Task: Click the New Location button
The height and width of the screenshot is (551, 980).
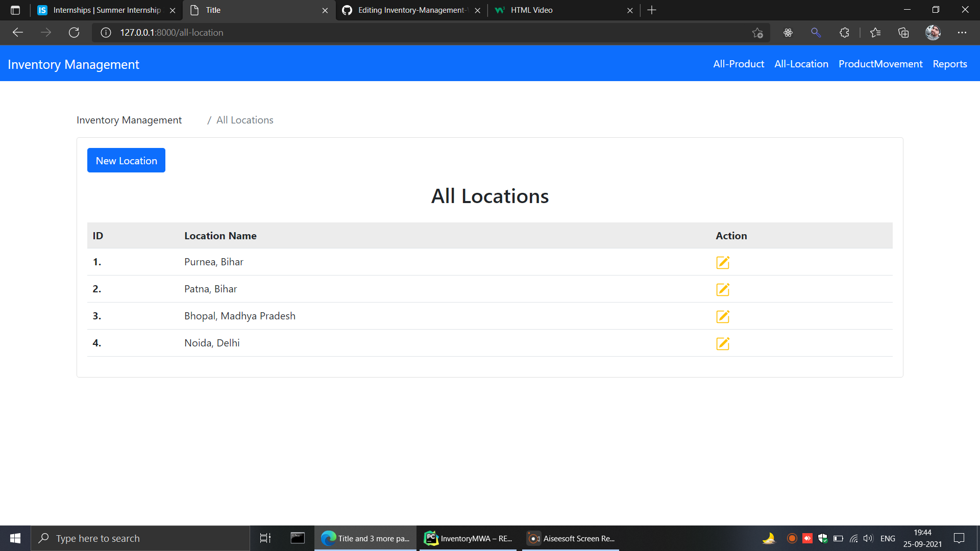Action: tap(126, 160)
